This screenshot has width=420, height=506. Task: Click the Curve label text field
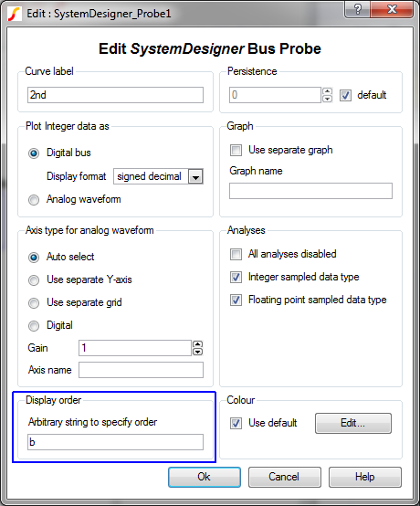pyautogui.click(x=115, y=95)
